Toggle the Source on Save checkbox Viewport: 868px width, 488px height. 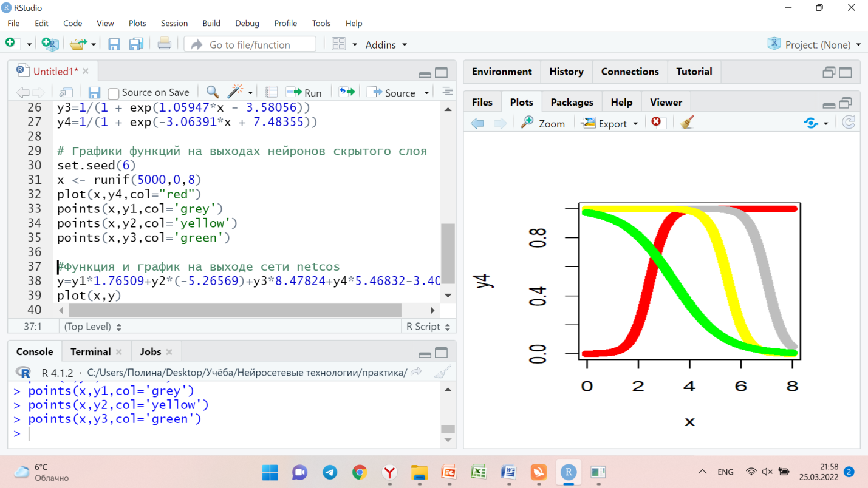[113, 93]
